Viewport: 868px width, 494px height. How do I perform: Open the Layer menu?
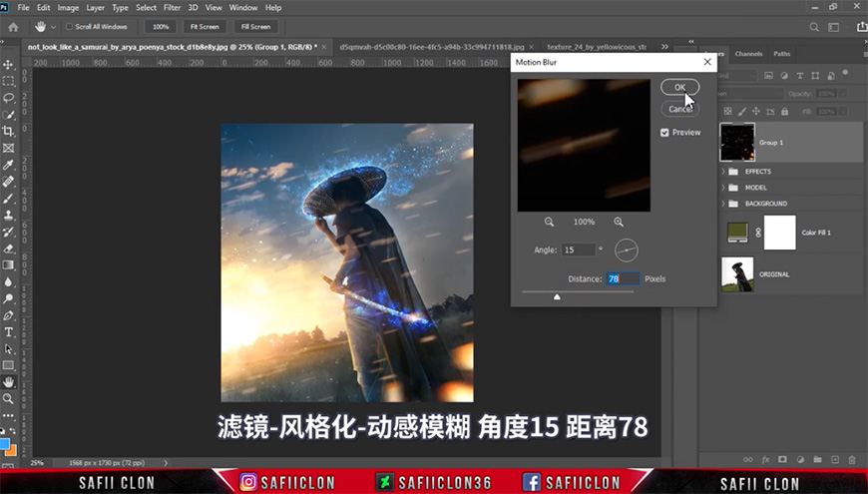click(x=95, y=8)
